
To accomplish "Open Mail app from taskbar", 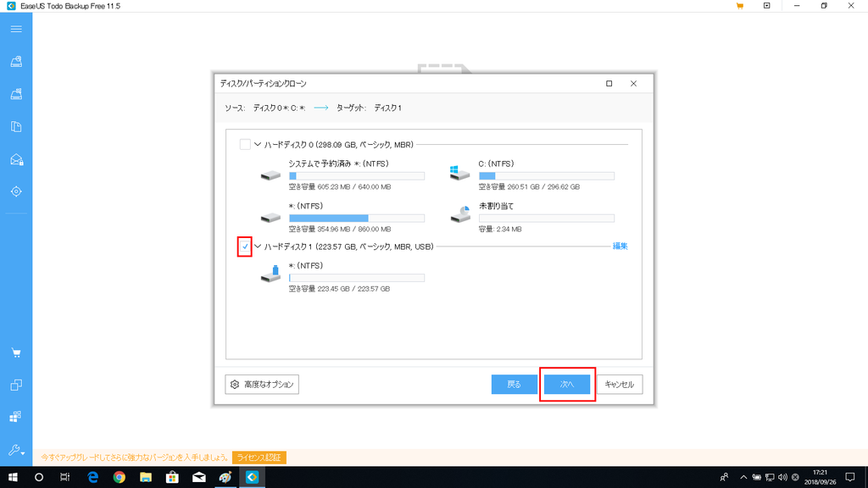I will pos(198,477).
